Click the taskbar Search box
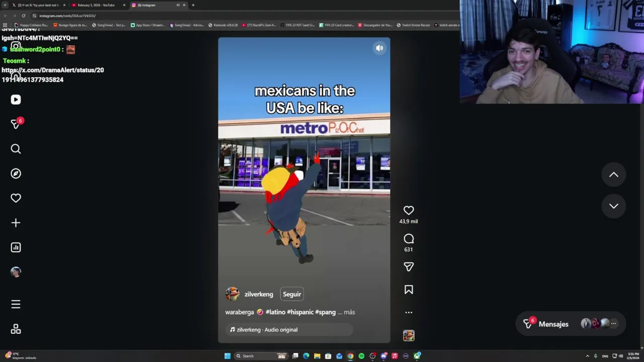644x362 pixels. tap(260, 356)
